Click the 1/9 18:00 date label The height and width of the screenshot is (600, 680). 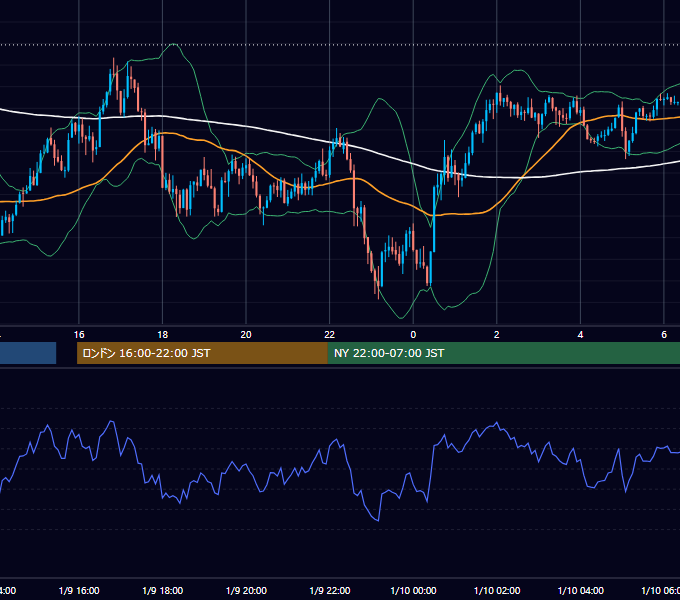point(163,591)
